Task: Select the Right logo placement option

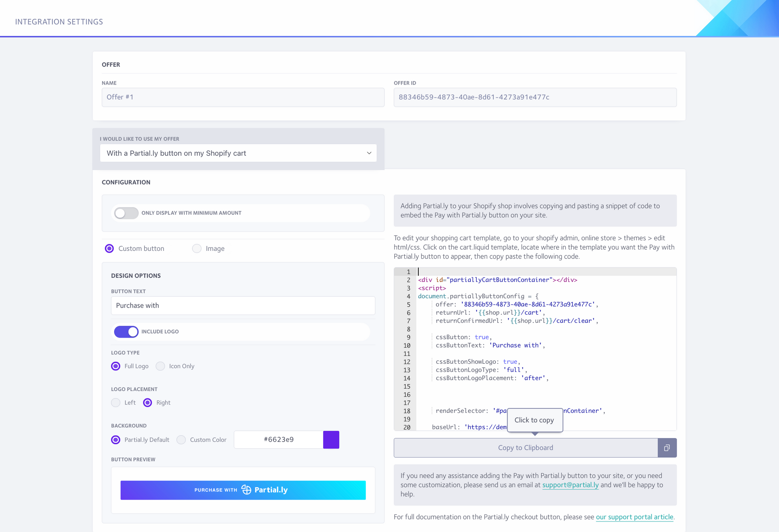Action: 147,402
